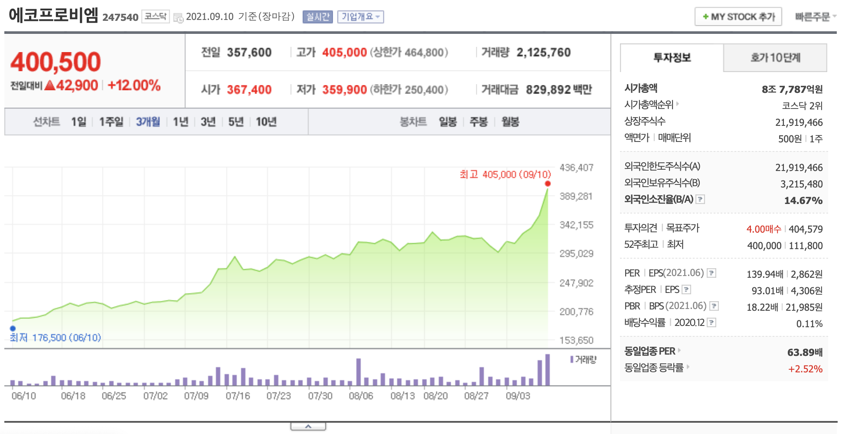
Task: Click the 코스닥 2위 ranking text
Action: click(x=802, y=105)
